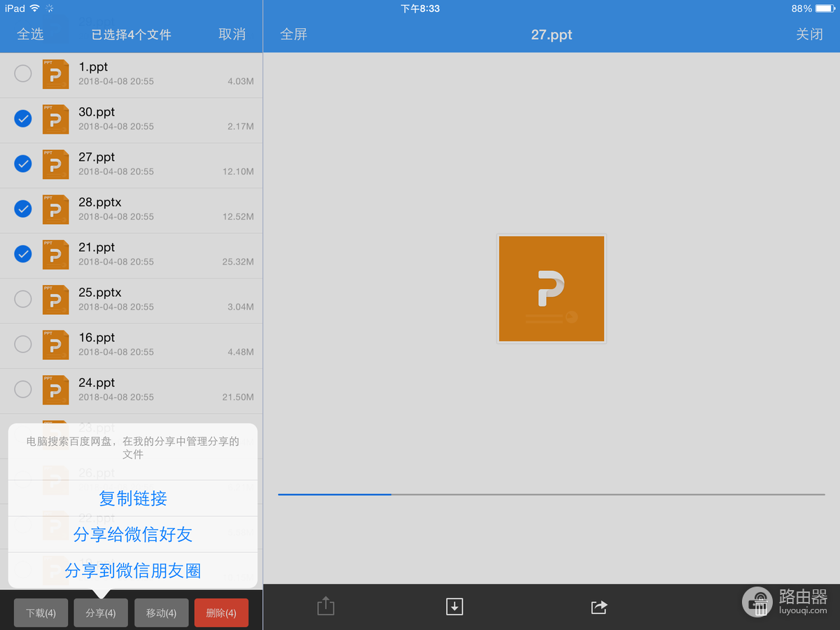The width and height of the screenshot is (840, 630).
Task: Uncheck the 28.pptx checkbox
Action: tap(23, 209)
